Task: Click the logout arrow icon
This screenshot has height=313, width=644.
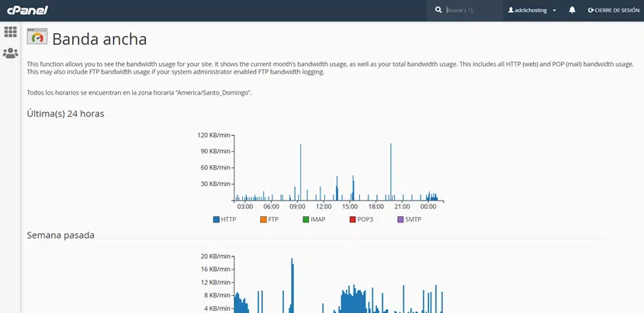Action: pos(590,10)
